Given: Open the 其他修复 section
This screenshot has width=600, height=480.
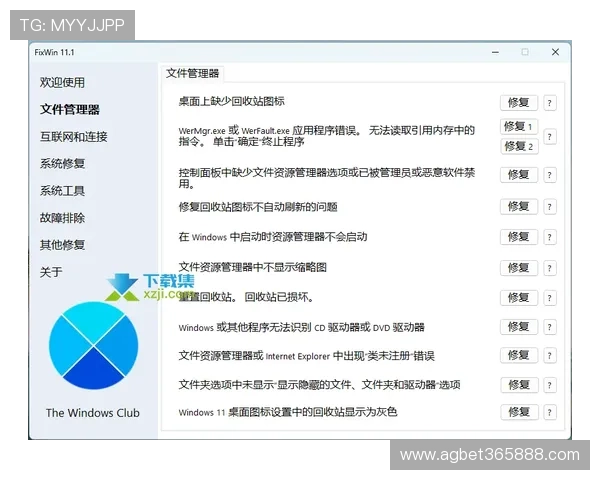Looking at the screenshot, I should 62,245.
